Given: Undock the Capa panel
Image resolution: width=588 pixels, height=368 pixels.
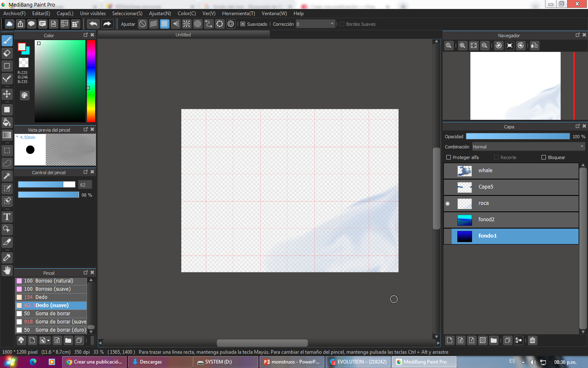Looking at the screenshot, I should click(x=578, y=126).
